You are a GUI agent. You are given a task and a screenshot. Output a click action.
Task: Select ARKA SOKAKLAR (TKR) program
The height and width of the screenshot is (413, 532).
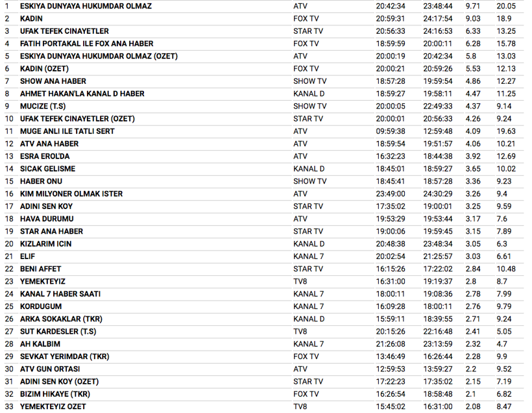61,319
